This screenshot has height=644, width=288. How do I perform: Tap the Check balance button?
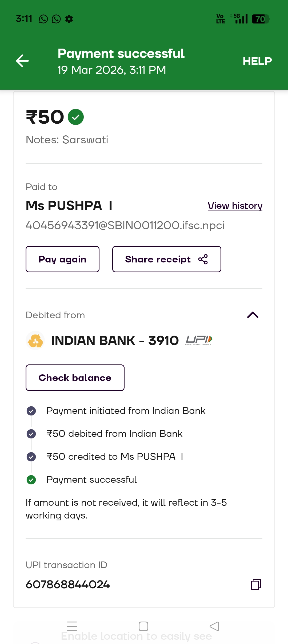pos(75,378)
